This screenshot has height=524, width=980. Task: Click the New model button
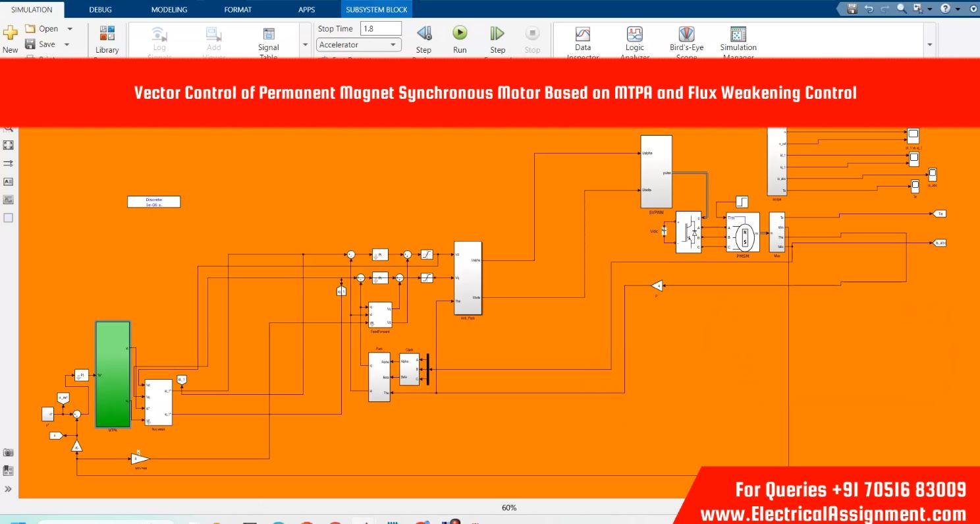(11, 38)
